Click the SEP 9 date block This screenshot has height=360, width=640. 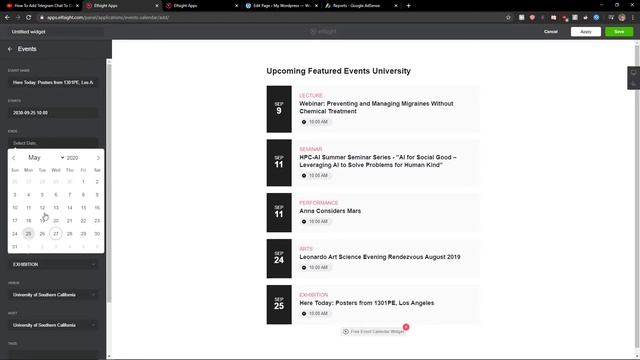279,109
